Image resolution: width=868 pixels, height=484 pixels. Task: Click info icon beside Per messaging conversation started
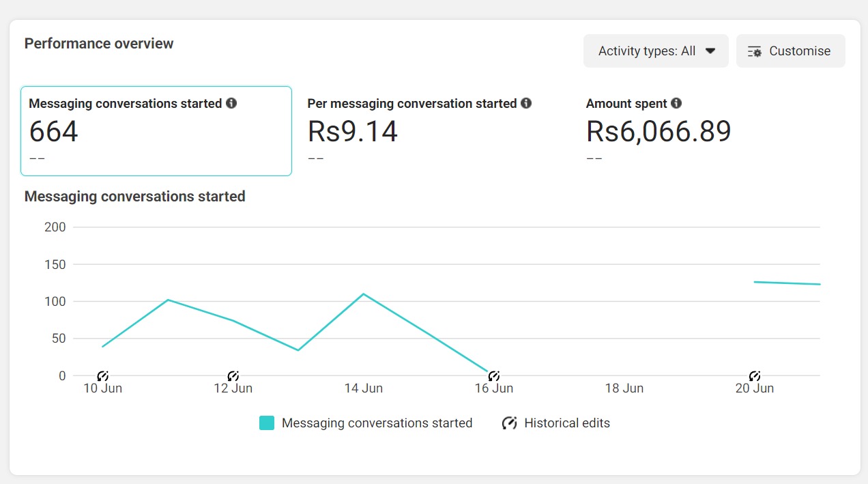(x=526, y=104)
